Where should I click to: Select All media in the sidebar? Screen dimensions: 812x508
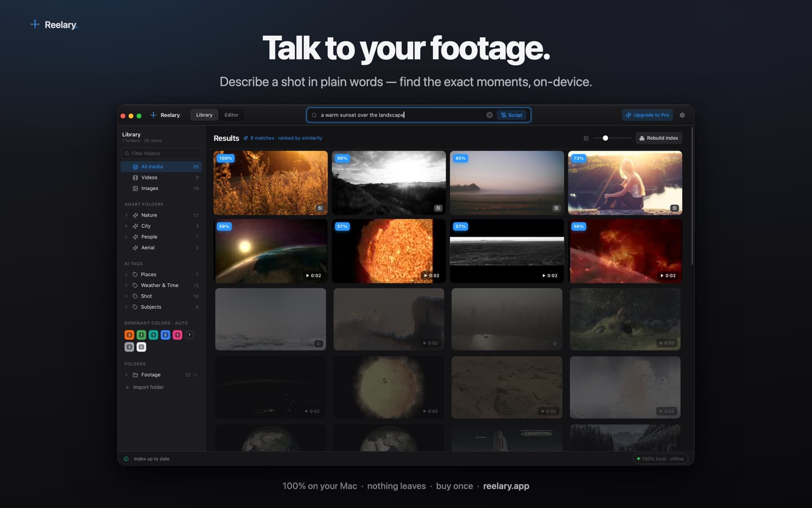point(161,167)
